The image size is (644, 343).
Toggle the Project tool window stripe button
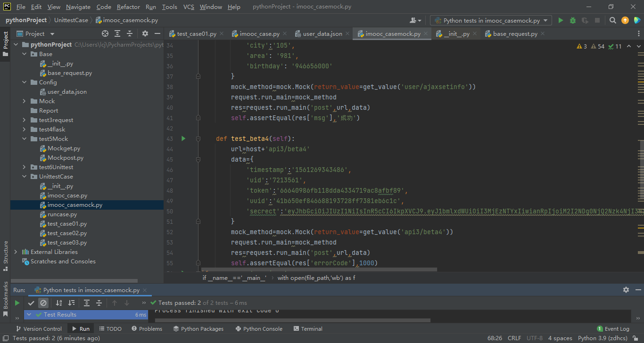(x=6, y=44)
